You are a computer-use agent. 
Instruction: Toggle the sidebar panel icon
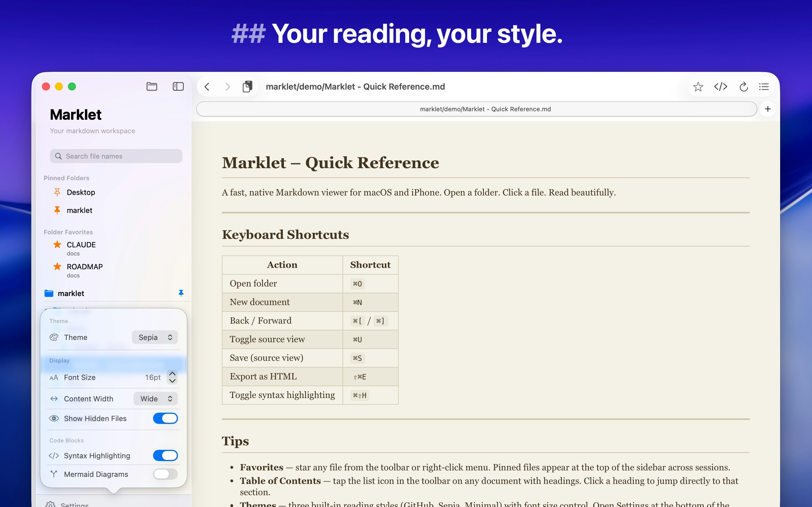pyautogui.click(x=178, y=86)
